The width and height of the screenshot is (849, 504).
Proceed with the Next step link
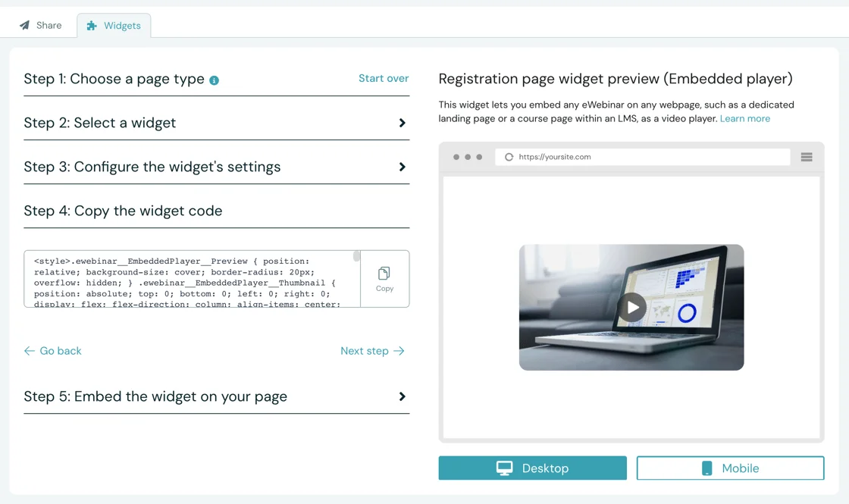pos(372,351)
